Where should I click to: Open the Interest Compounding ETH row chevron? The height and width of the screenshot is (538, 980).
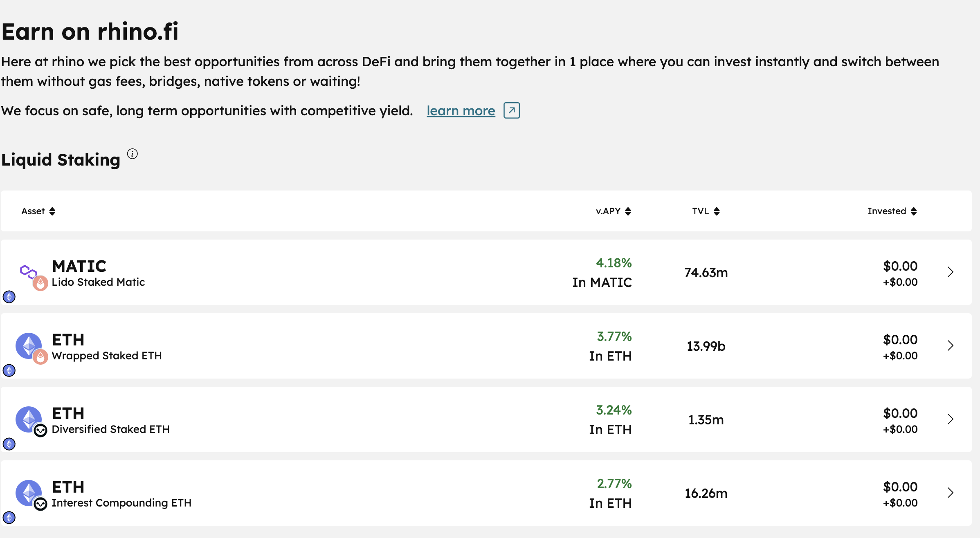951,493
